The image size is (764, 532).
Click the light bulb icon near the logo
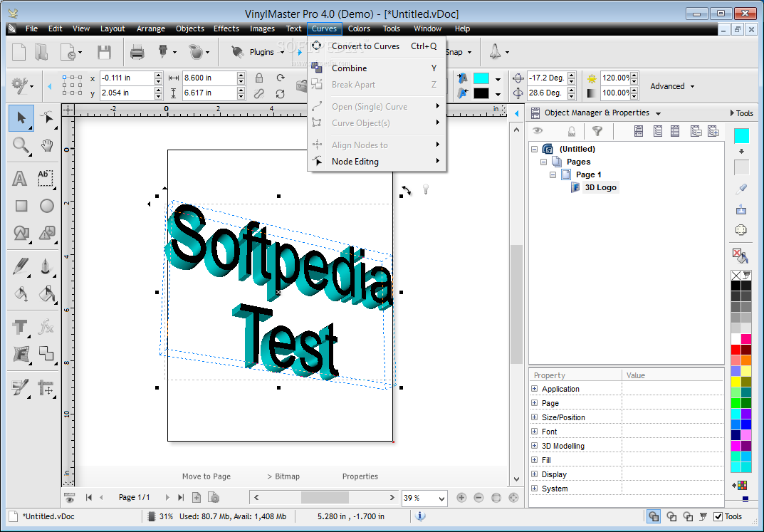tap(425, 189)
